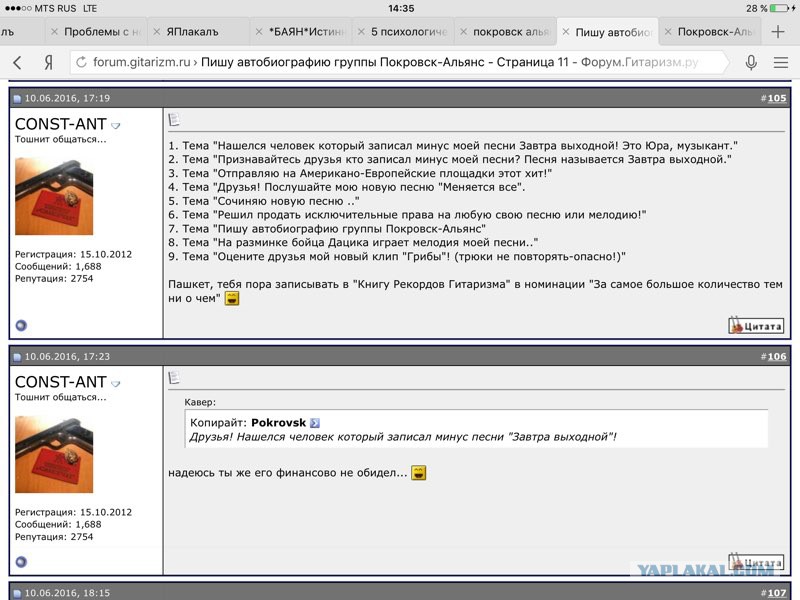Click the post icon in message #105
The image size is (800, 600).
pyautogui.click(x=174, y=119)
